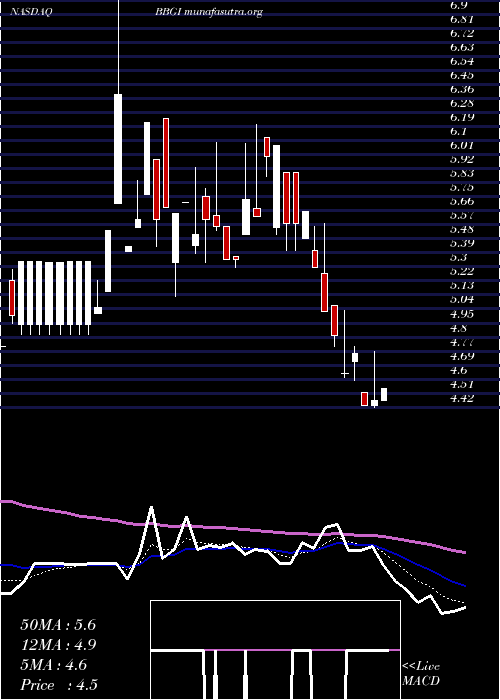
Task: Select the 6.1 price axis label
Action: tap(459, 131)
